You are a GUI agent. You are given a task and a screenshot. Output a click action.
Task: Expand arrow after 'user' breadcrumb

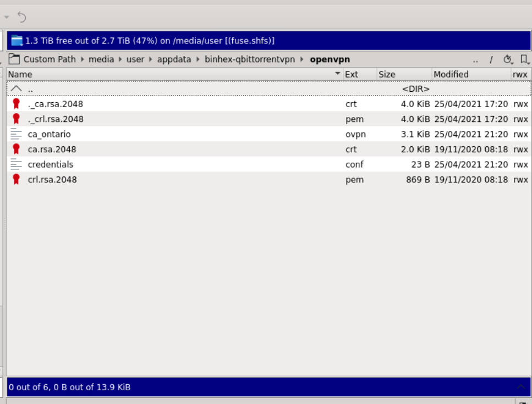tap(151, 59)
